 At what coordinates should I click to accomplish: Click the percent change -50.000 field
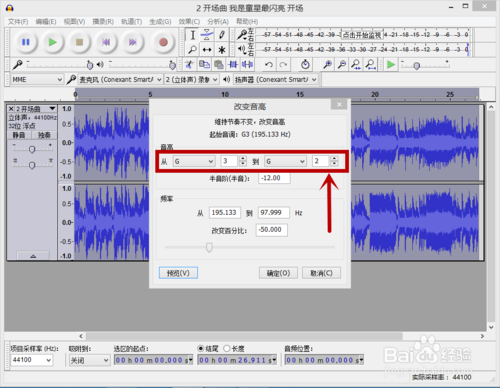(x=272, y=230)
